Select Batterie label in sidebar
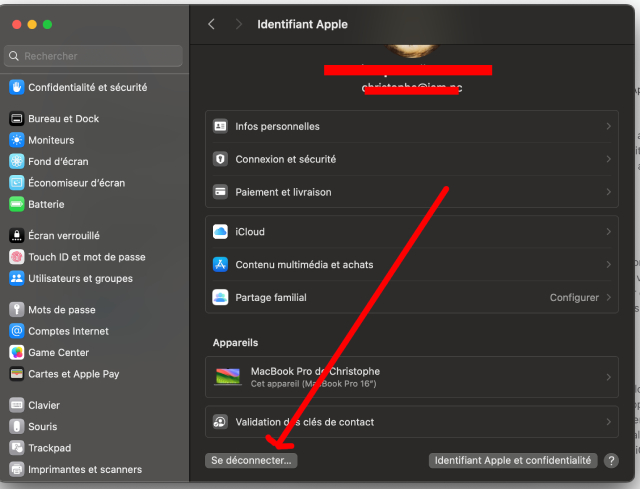The width and height of the screenshot is (640, 489). pos(47,204)
